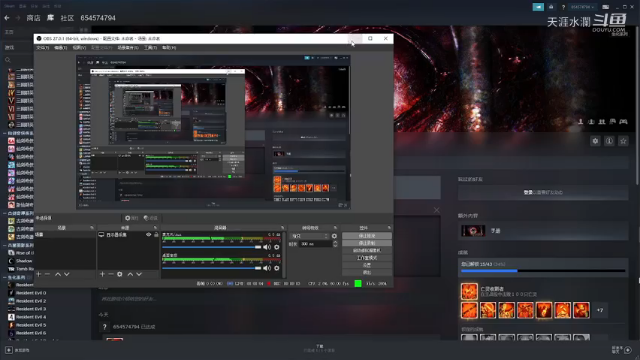Open the OBS Edit menu
640x360 pixels.
60,48
